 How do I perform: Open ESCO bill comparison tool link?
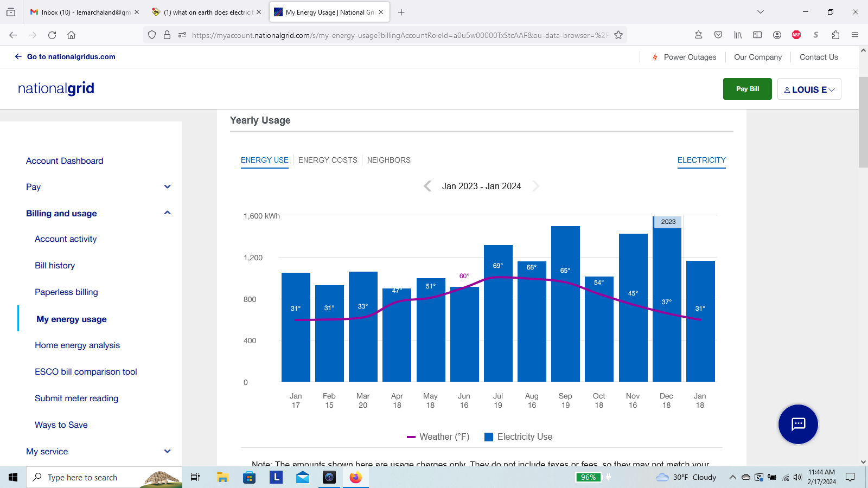(86, 371)
